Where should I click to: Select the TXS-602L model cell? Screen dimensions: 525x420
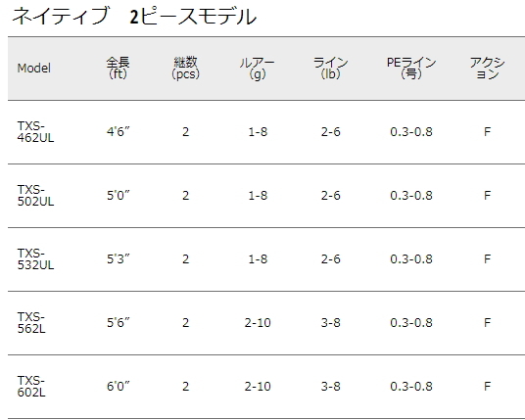point(31,386)
